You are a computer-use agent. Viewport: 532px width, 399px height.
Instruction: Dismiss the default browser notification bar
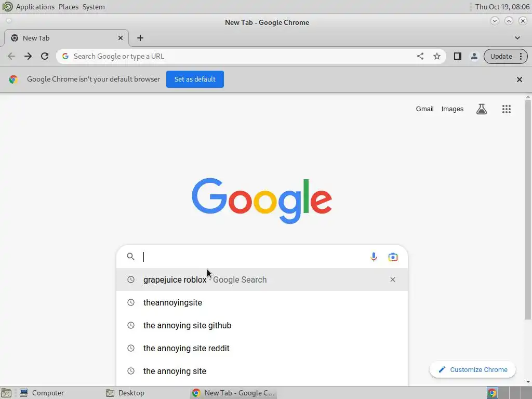[519, 79]
